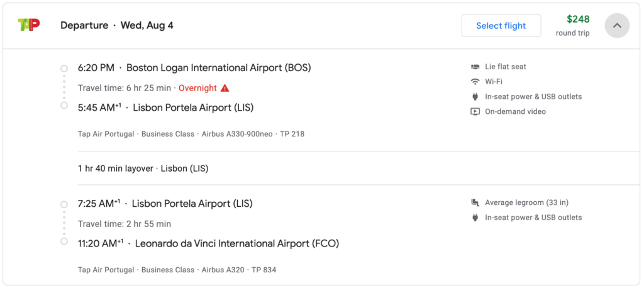Click the On-demand video icon

point(475,111)
